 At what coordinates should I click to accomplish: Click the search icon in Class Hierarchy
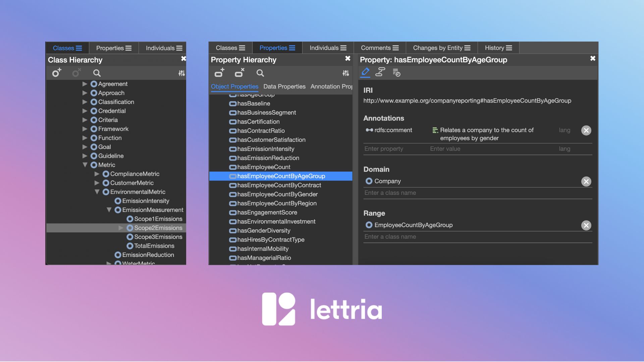tap(97, 73)
